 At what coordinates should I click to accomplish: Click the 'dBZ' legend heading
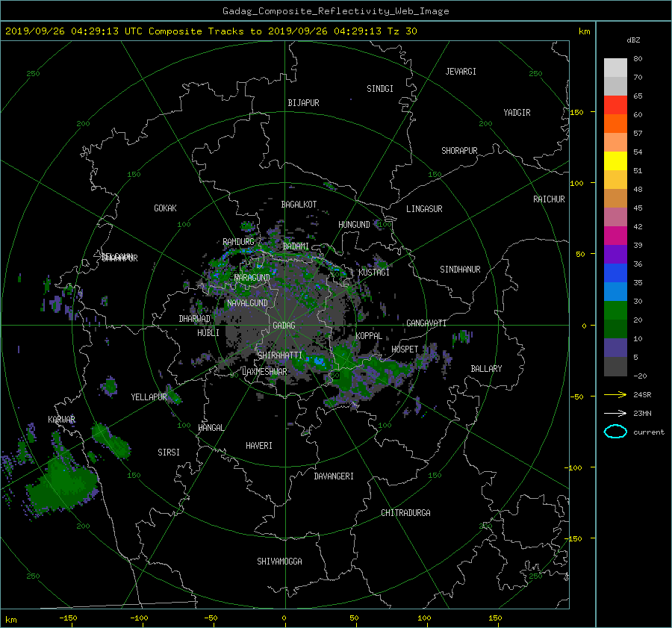[633, 40]
